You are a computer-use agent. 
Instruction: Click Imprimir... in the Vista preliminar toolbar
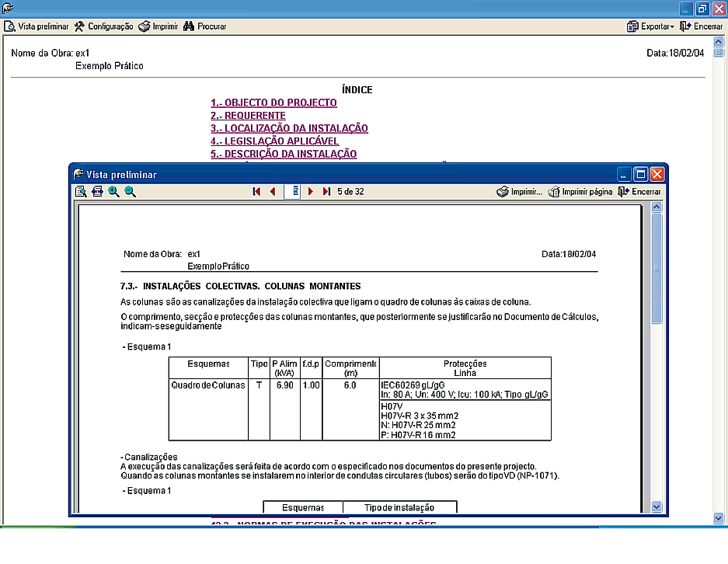pos(520,192)
